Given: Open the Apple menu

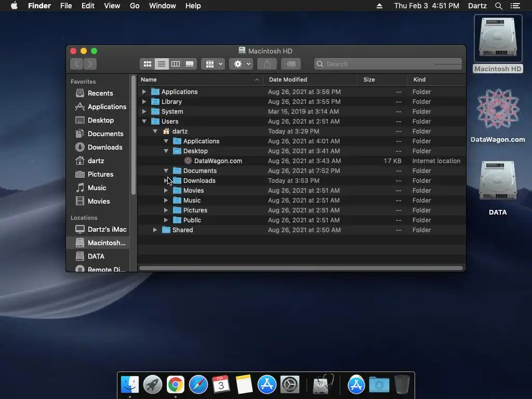Looking at the screenshot, I should [14, 6].
